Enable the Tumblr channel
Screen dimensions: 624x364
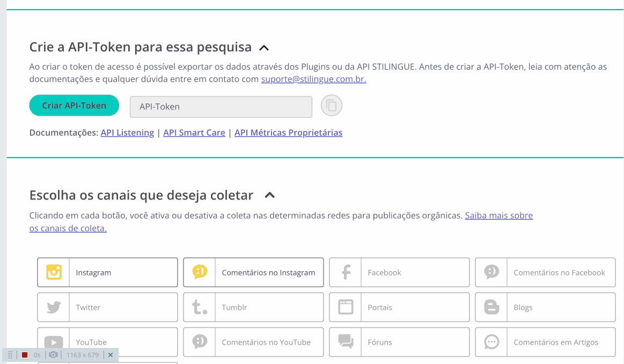tap(253, 307)
